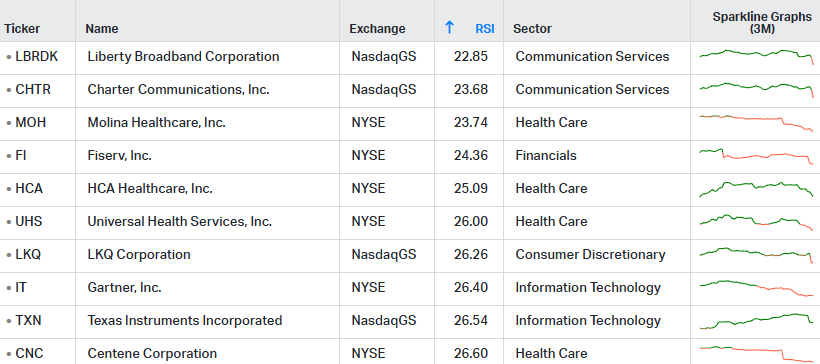
Task: Open the LBRDK ticker link
Action: [37, 56]
